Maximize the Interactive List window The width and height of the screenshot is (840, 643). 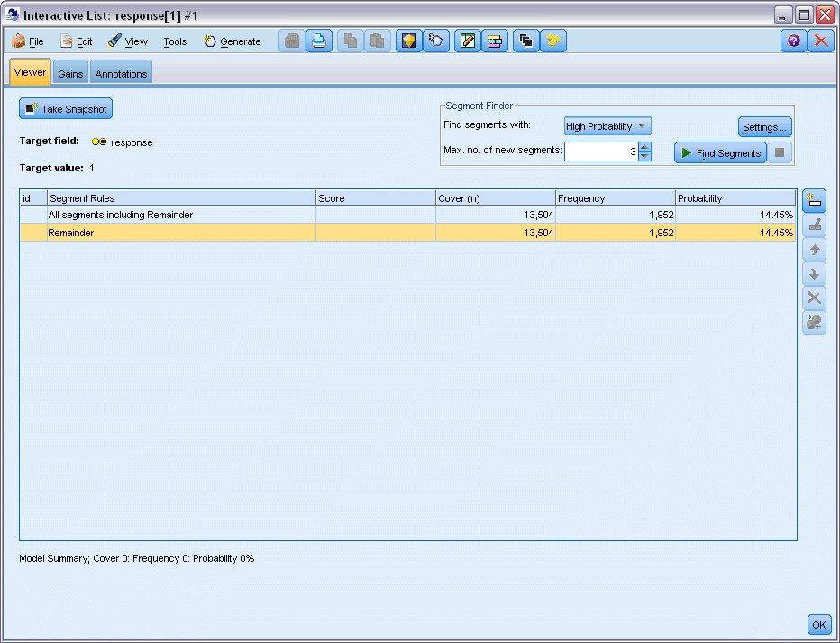(x=804, y=15)
